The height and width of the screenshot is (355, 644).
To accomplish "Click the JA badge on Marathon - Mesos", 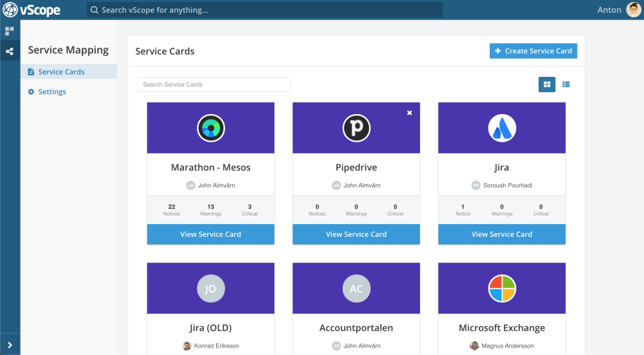I will click(191, 185).
